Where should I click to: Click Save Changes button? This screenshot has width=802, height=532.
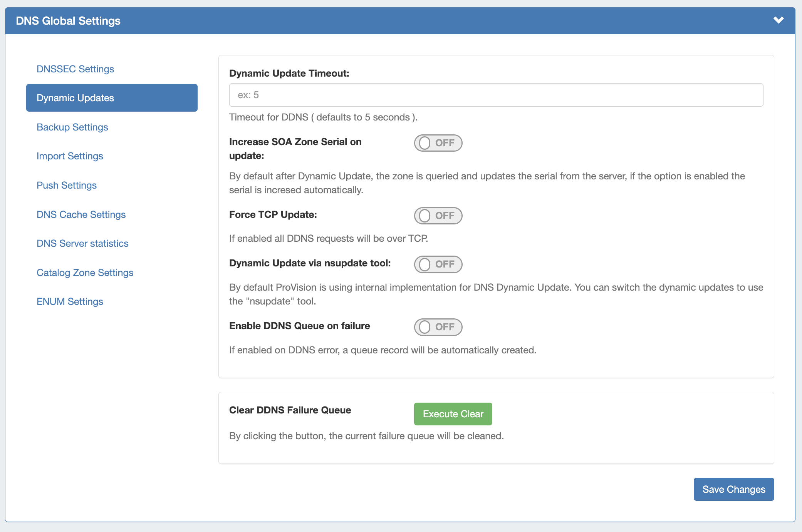tap(733, 489)
